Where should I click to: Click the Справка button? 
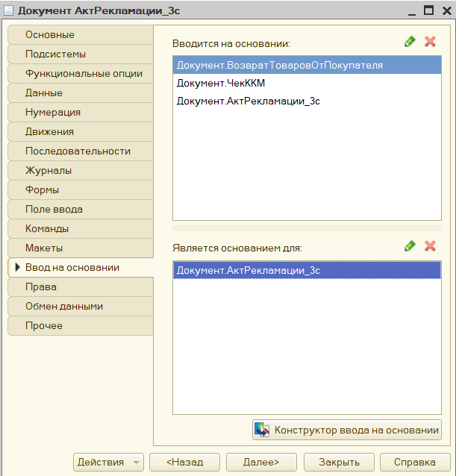tap(415, 463)
